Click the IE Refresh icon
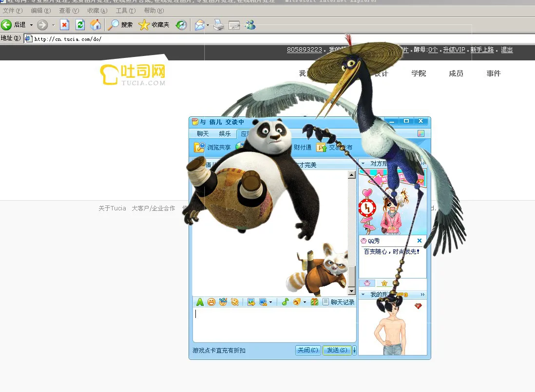This screenshot has width=535, height=392. (80, 25)
